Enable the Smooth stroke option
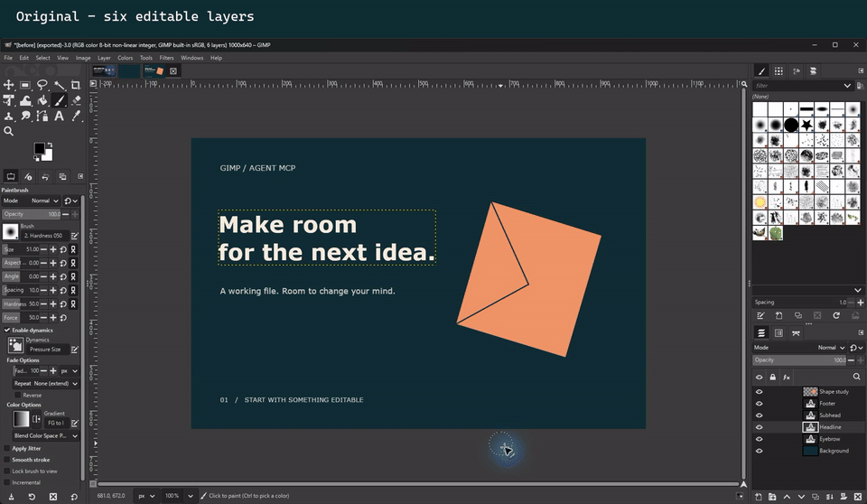This screenshot has height=504, width=867. [7, 460]
